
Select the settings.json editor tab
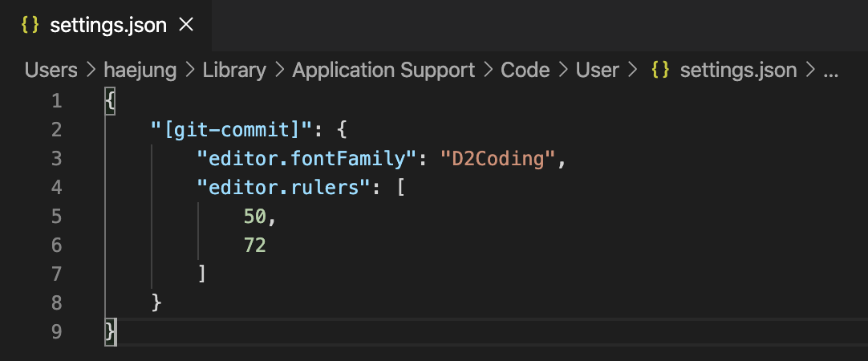(105, 26)
